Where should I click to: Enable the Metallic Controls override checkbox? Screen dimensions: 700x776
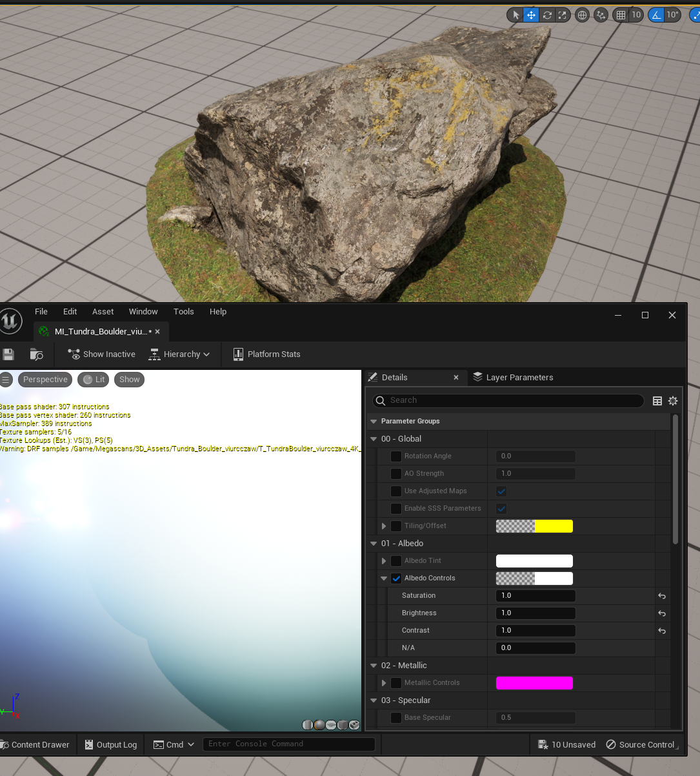pos(396,683)
